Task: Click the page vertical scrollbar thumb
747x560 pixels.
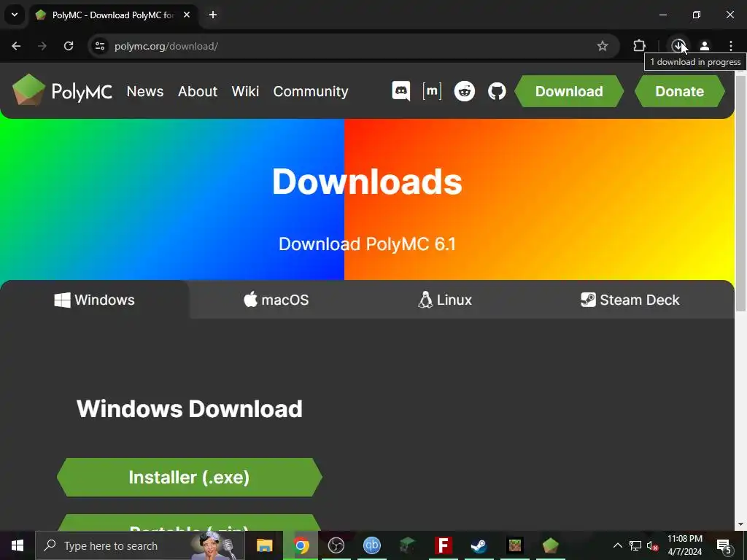Action: click(x=741, y=192)
